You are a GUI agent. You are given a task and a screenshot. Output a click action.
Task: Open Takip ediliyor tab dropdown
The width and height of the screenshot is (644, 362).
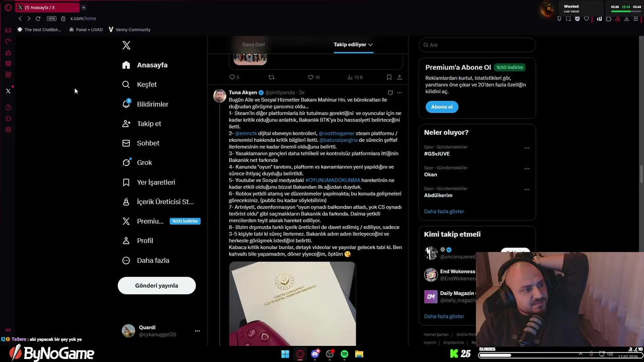353,44
